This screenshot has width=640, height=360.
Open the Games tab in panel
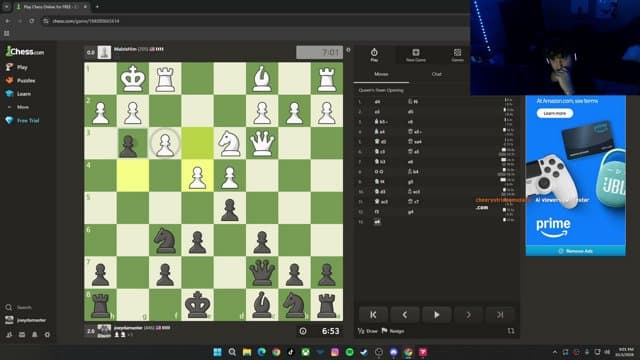(x=458, y=55)
